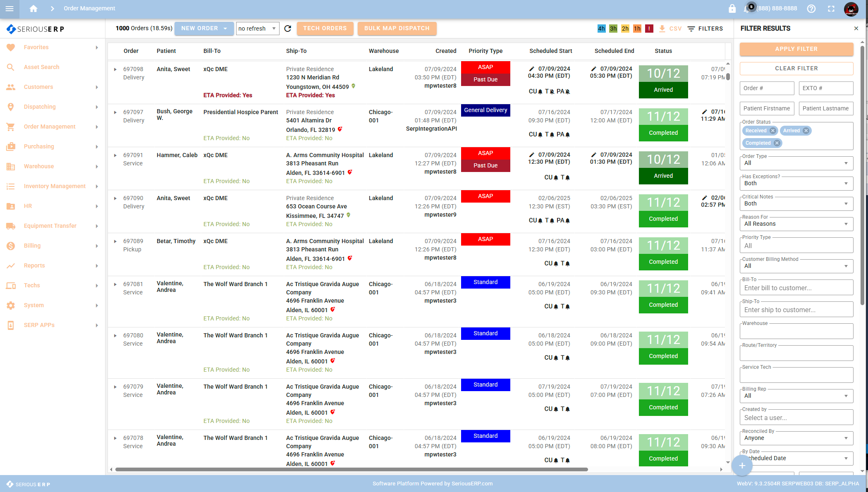Open Billing in the sidebar menu

pyautogui.click(x=32, y=246)
